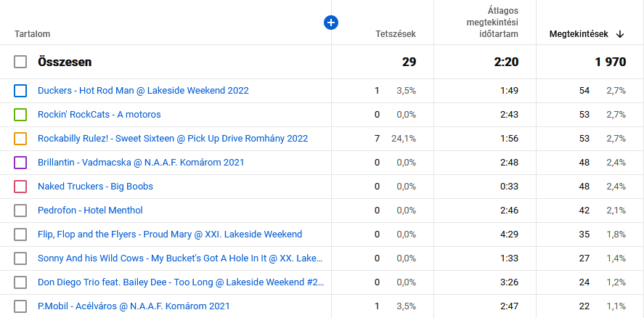Viewport: 644px width, 318px height.
Task: Open Flip, Flop and the Flyers link
Action: 170,235
